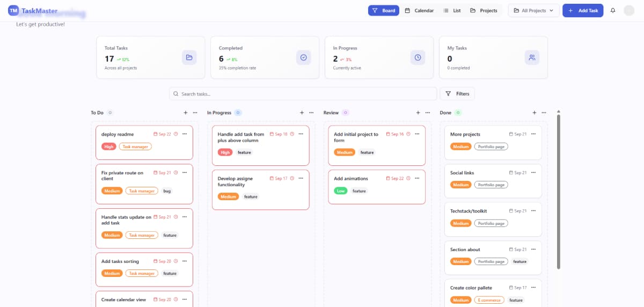Open the Social links task title
Screen dimensions: 644x307
[x=462, y=173]
